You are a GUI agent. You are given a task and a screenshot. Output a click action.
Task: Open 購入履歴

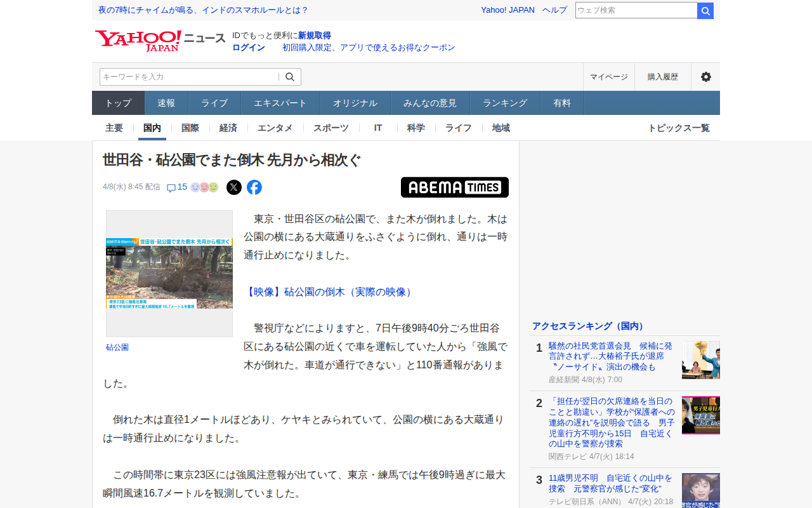(663, 77)
